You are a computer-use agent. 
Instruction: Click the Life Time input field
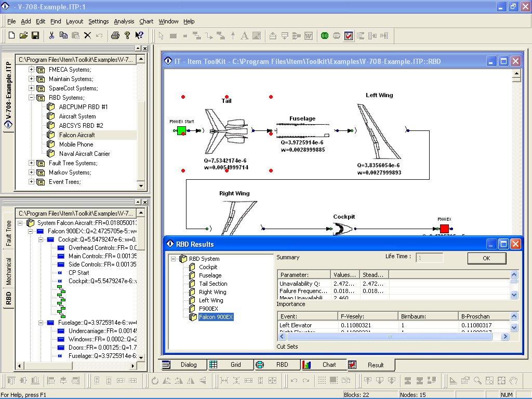click(x=429, y=258)
